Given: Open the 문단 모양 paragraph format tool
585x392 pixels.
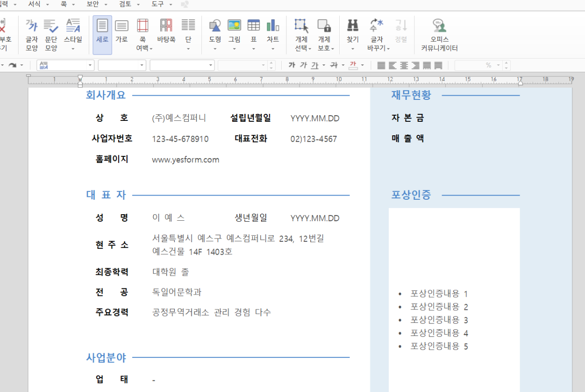Looking at the screenshot, I should coord(51,35).
